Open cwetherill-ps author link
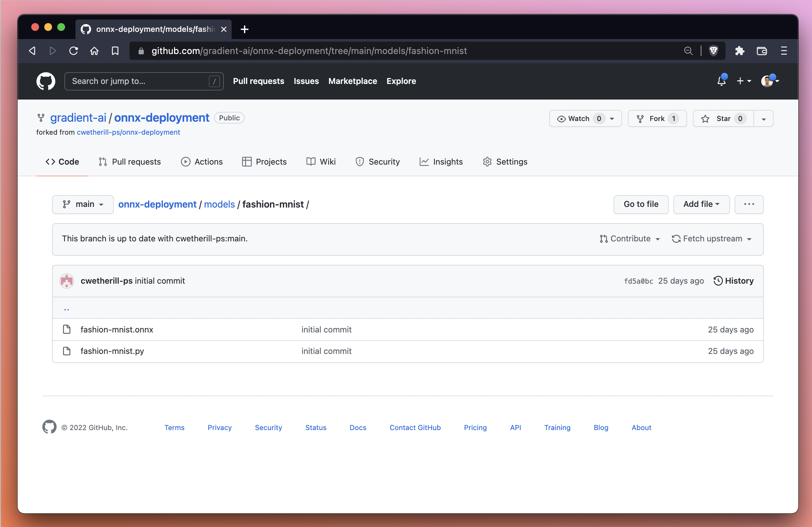This screenshot has width=812, height=527. [x=106, y=281]
